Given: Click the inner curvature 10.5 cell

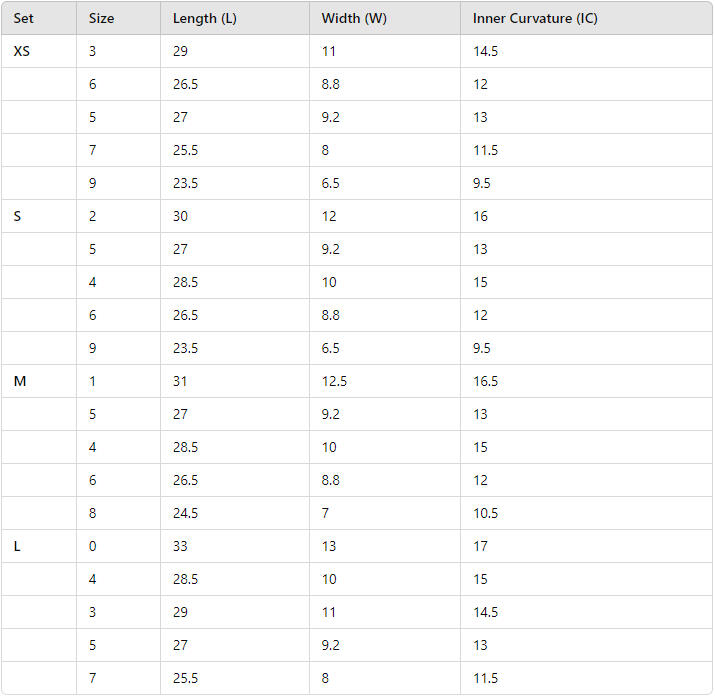Looking at the screenshot, I should [485, 513].
